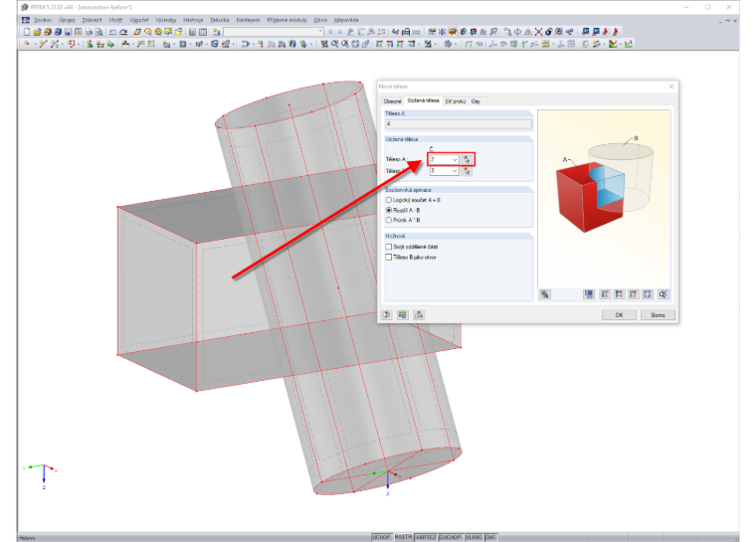Toggle VLINIE in status bar
This screenshot has width=756, height=542.
click(x=473, y=537)
